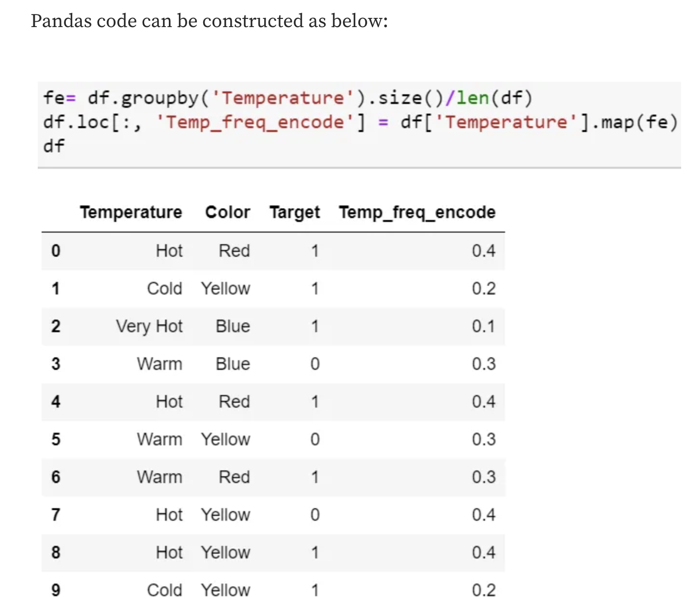Click Yellow color cell in row 5
The height and width of the screenshot is (616, 686).
(225, 440)
